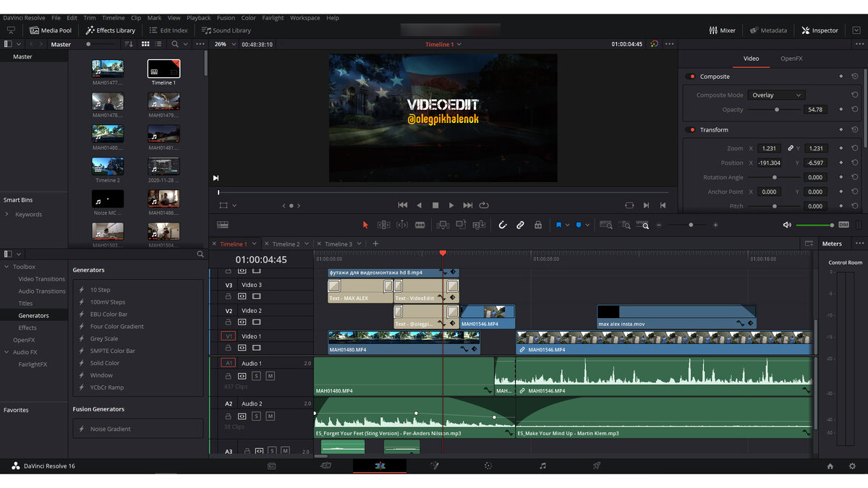Viewport: 868px width, 488px height.
Task: Click the Rotation Angle slider
Action: [x=774, y=177]
